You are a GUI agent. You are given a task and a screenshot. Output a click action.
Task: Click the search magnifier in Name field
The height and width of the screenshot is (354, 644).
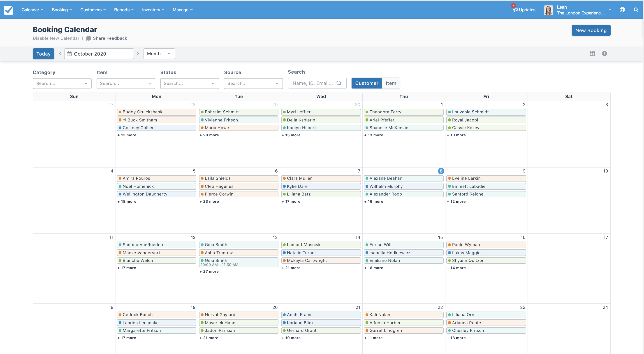point(339,83)
